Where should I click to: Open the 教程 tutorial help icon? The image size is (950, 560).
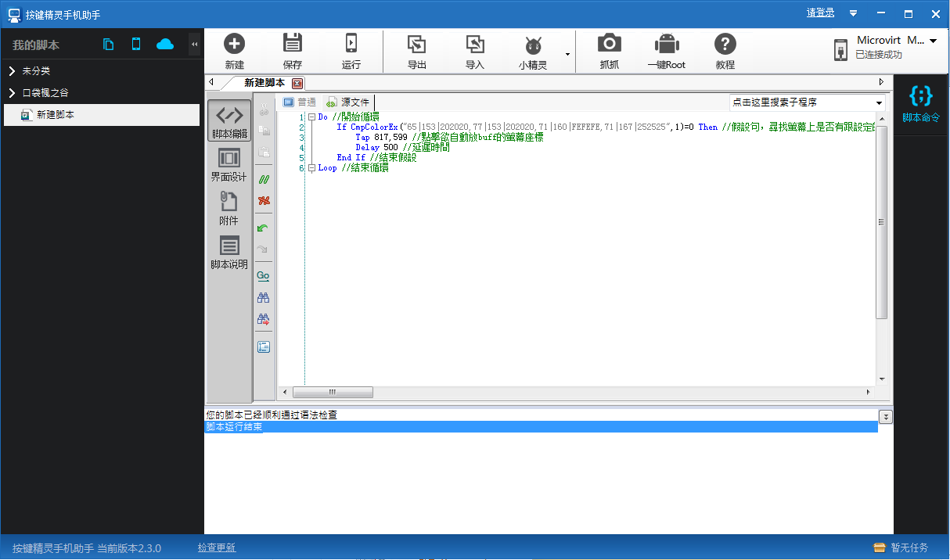tap(725, 45)
